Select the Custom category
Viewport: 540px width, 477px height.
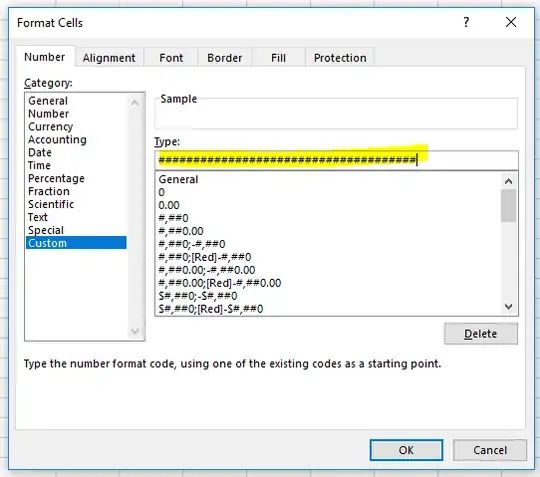[x=76, y=243]
